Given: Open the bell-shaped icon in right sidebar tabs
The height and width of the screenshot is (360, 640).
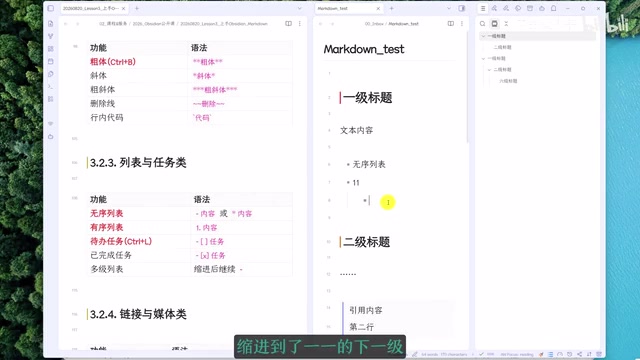Looking at the screenshot, I should tap(553, 8).
